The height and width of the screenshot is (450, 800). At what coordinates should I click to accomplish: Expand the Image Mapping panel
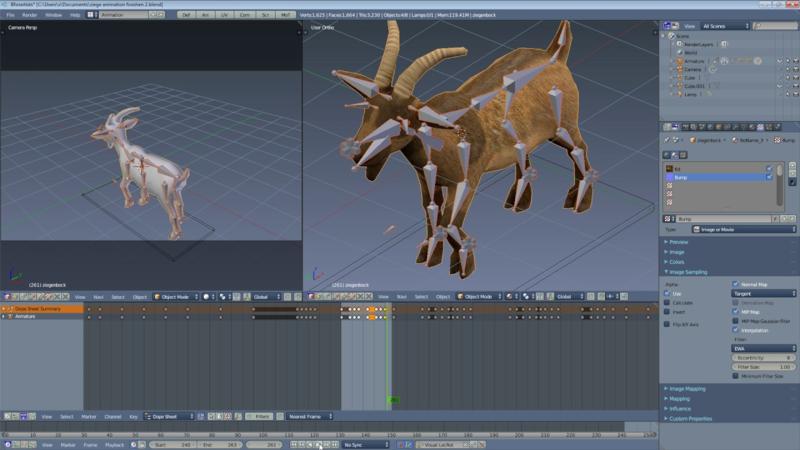pyautogui.click(x=690, y=389)
